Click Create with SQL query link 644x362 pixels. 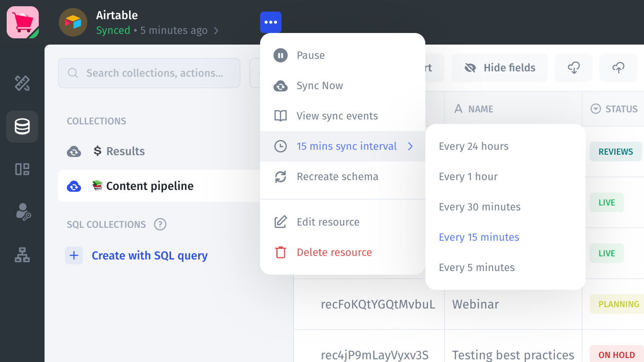coord(150,255)
